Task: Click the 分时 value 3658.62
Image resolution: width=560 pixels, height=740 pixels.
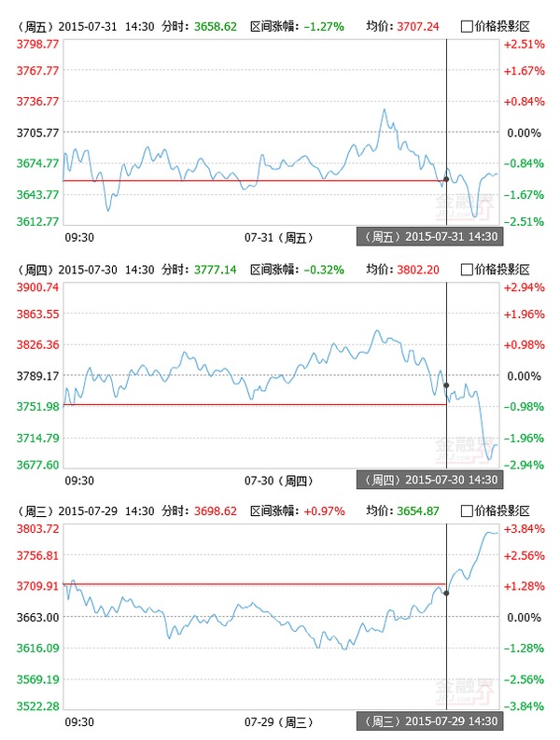Action: coord(215,28)
